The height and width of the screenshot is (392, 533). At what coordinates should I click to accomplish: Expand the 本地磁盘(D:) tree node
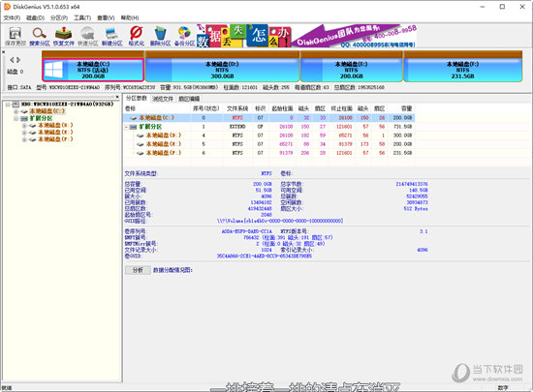click(24, 125)
